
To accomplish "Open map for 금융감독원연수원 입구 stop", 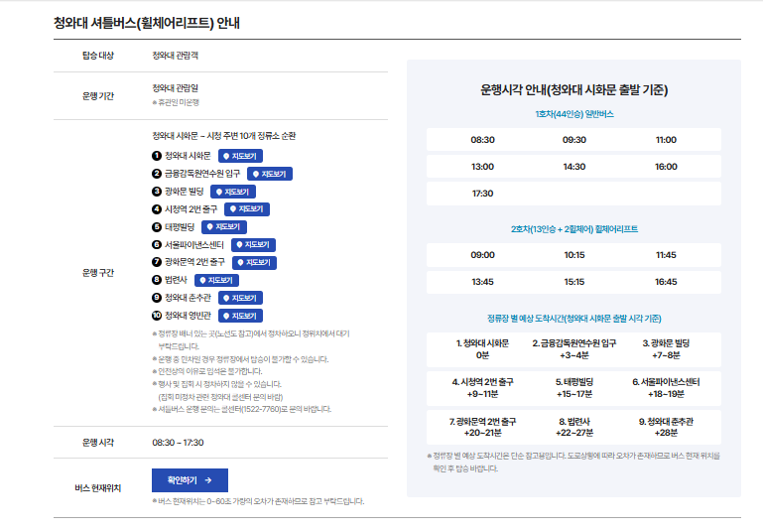I will point(270,174).
